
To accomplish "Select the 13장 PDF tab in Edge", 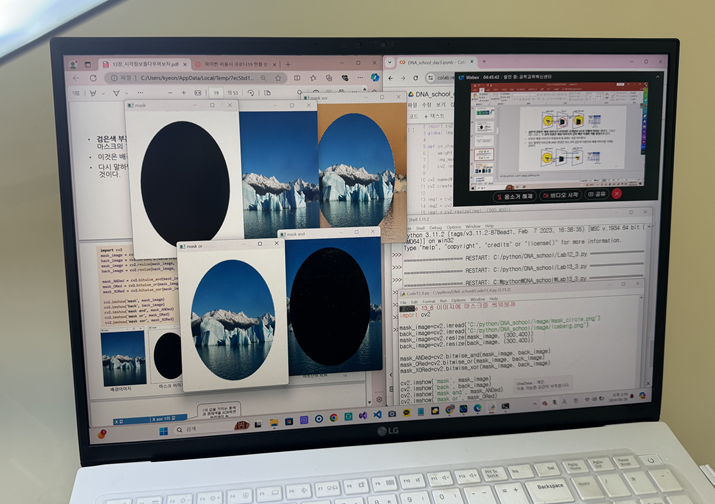I will tap(144, 65).
